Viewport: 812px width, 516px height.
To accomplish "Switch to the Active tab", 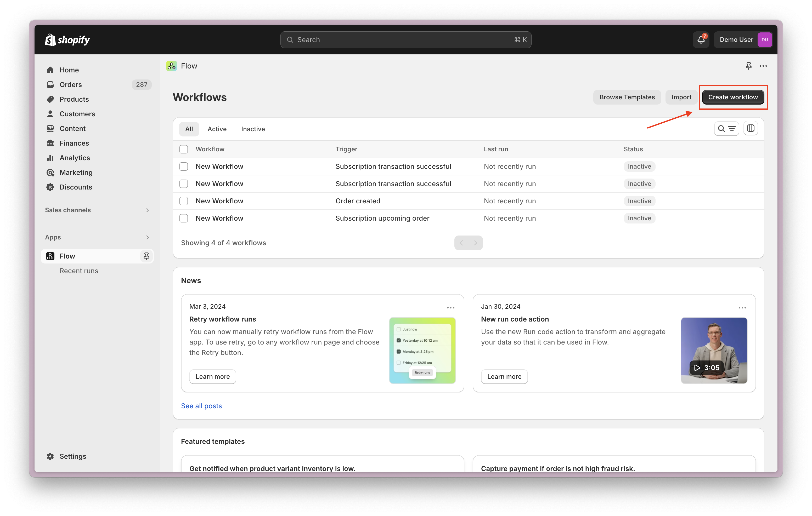I will [x=217, y=129].
